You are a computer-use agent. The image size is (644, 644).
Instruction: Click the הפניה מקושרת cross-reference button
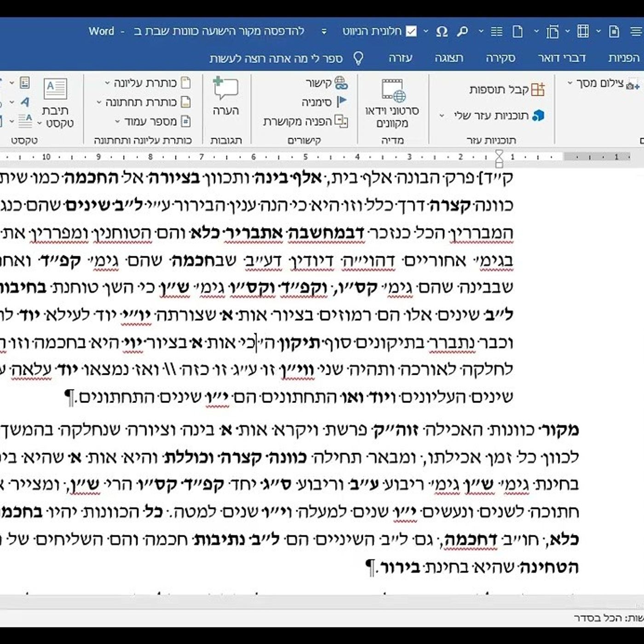tap(305, 121)
